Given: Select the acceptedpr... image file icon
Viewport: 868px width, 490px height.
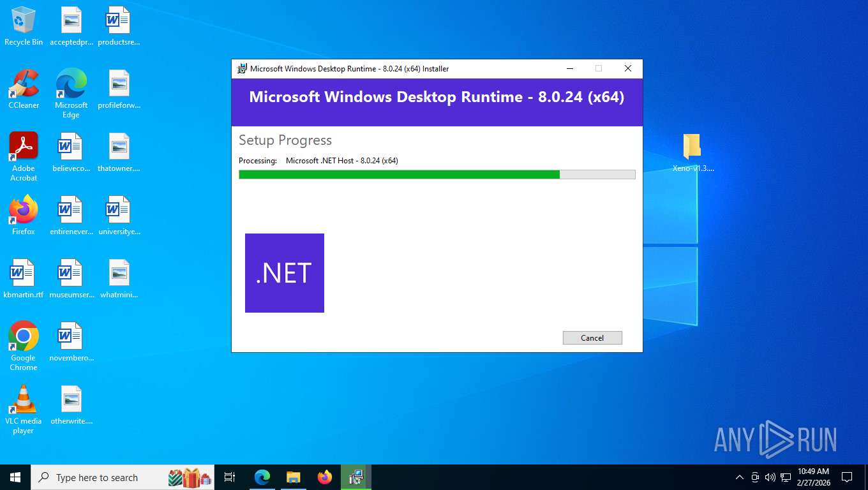Looking at the screenshot, I should click(x=71, y=26).
